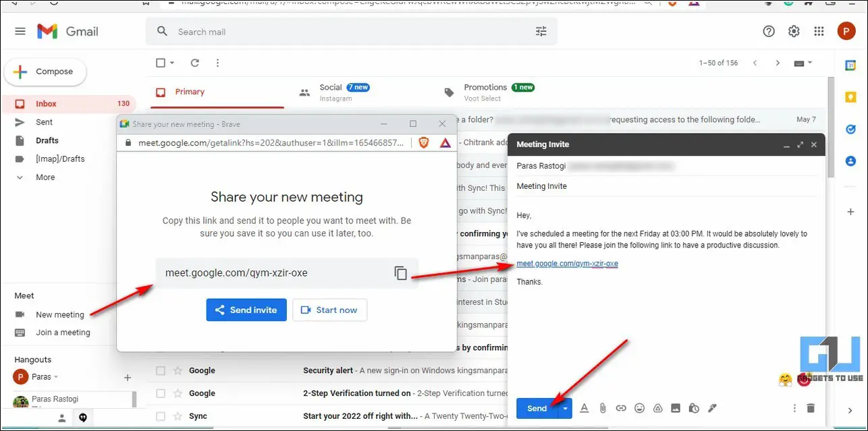
Task: Open Inbox folder
Action: pyautogui.click(x=68, y=104)
